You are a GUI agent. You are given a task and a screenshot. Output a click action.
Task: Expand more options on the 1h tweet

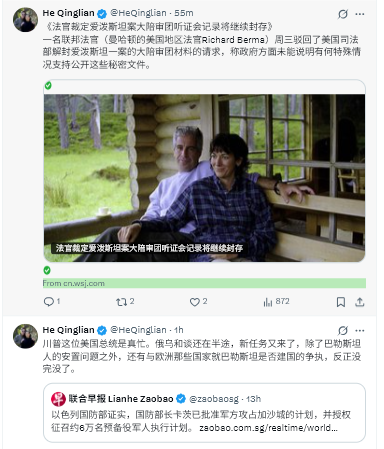[x=360, y=331]
